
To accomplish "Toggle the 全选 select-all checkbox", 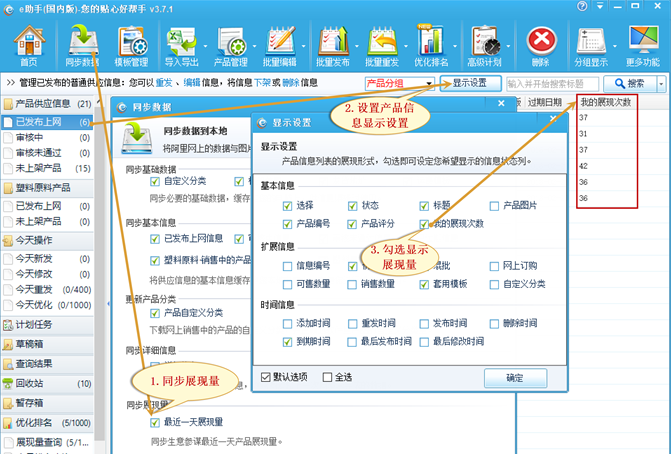I will (x=325, y=378).
